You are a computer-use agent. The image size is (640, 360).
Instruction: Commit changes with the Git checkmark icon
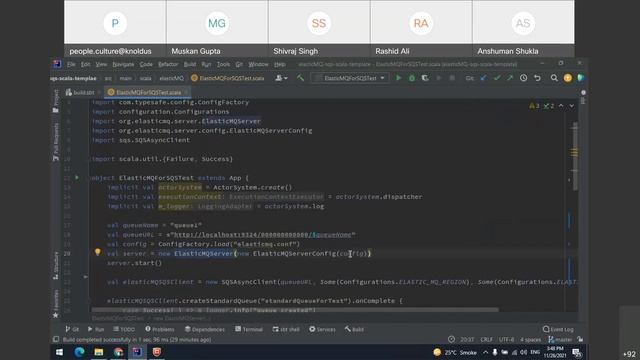click(497, 78)
